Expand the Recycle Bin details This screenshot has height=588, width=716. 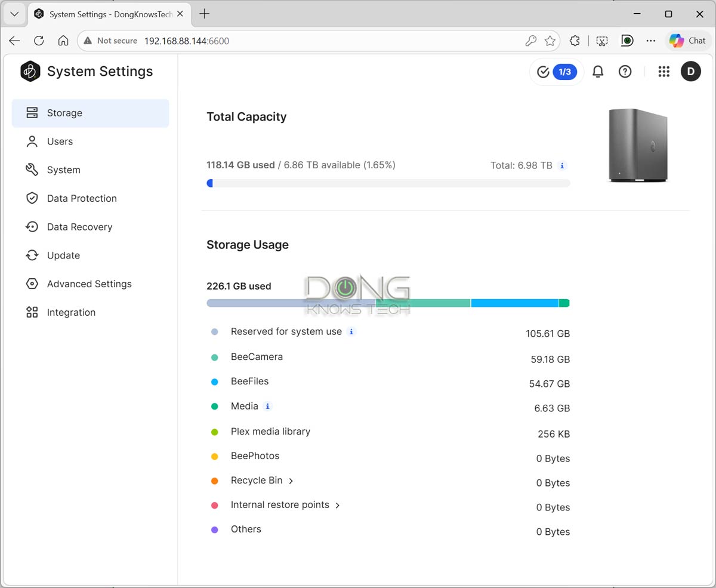[x=291, y=481]
